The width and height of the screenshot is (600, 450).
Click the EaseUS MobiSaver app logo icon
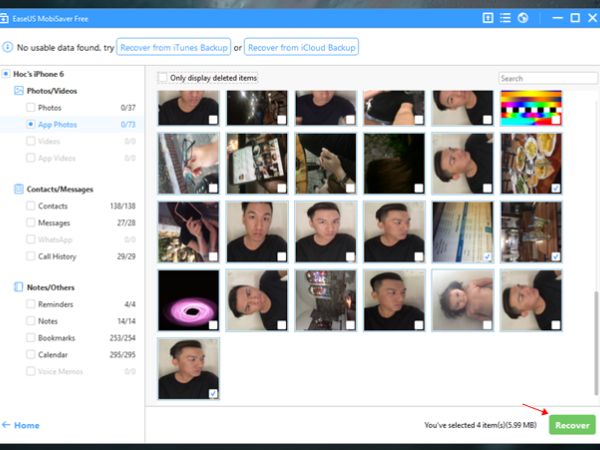pos(9,18)
